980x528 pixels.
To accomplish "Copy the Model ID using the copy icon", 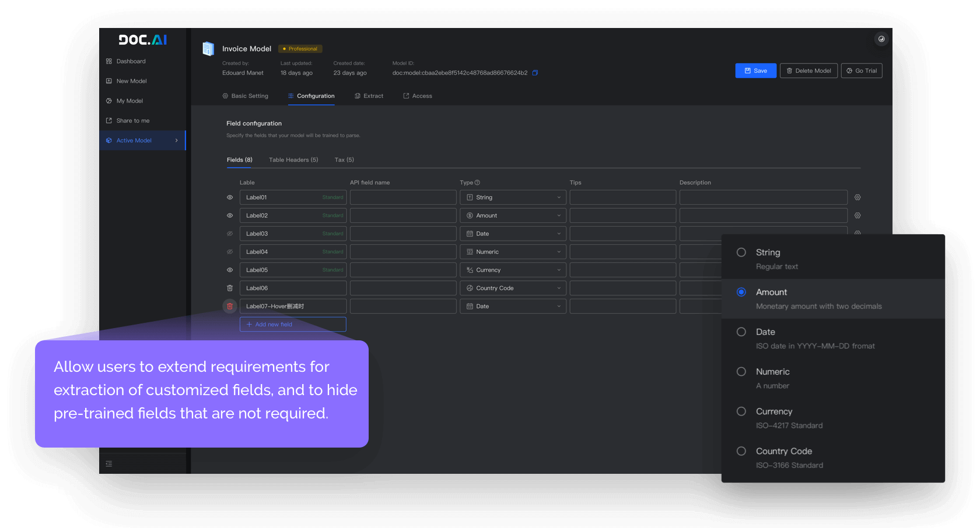I will 535,73.
